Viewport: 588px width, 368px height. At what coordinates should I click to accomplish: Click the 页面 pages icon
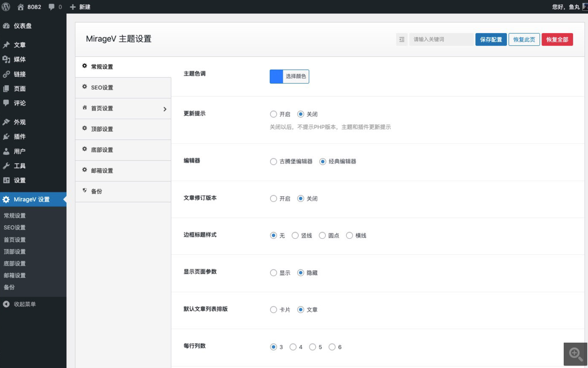pos(6,89)
